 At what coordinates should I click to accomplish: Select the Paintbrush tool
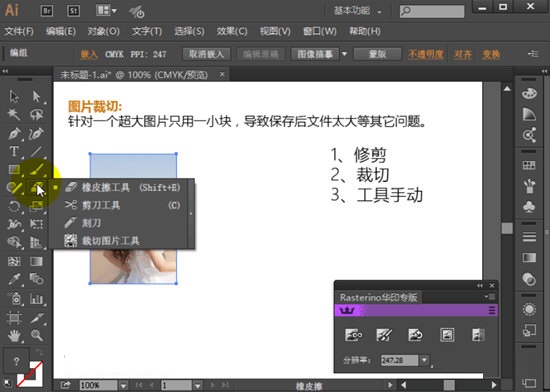(36, 170)
